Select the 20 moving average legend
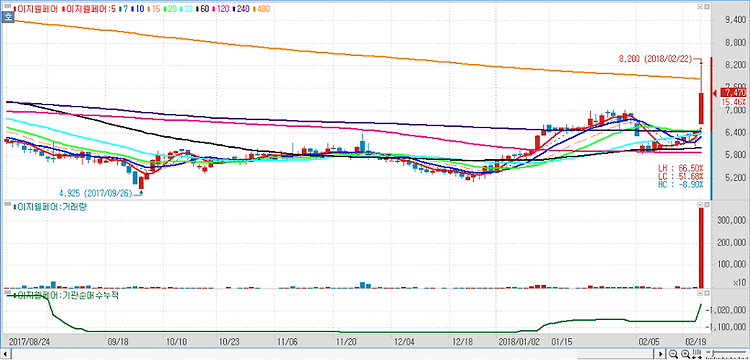Image resolution: width=750 pixels, height=360 pixels. (x=170, y=9)
